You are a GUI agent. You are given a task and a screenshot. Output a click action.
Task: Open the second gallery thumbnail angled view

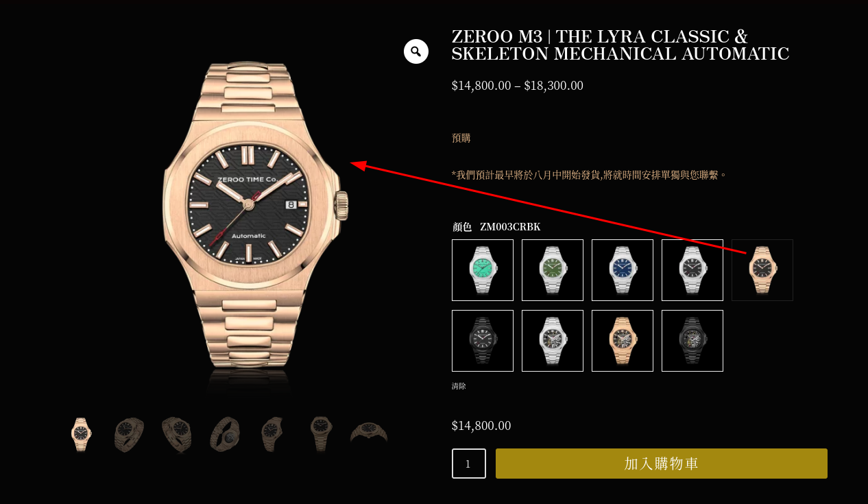pyautogui.click(x=129, y=435)
